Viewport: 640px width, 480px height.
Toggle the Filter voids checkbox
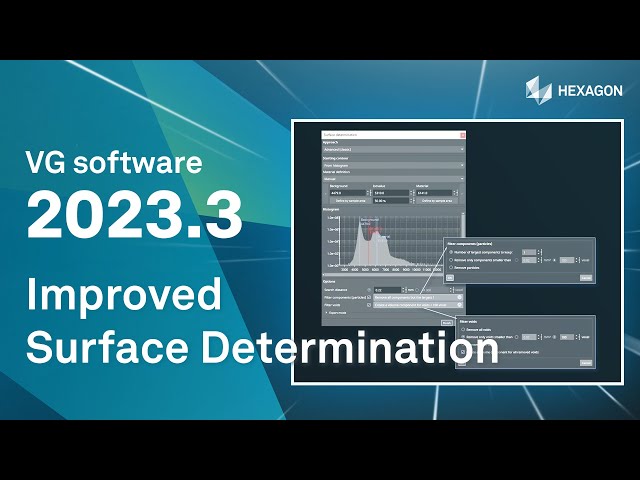coord(369,305)
